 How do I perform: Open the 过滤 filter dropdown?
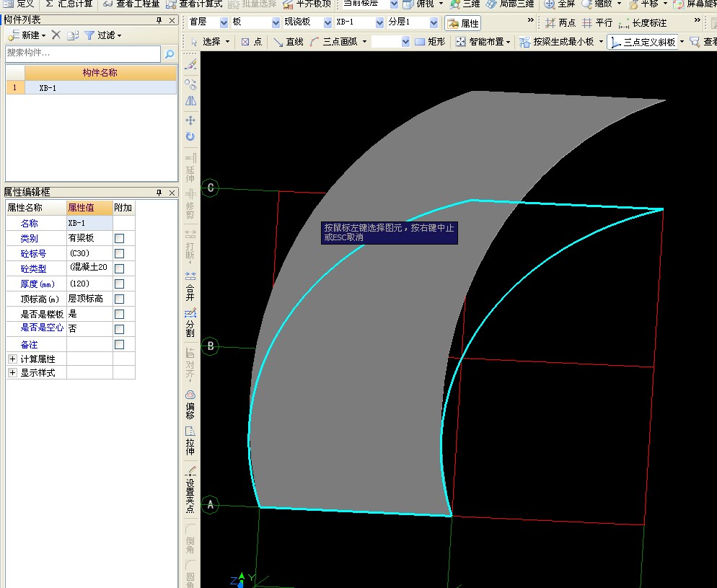coord(119,35)
